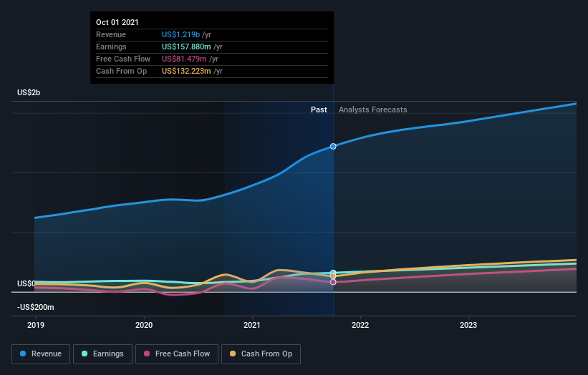Click the US$0 y-axis label
588x375 pixels.
26,284
